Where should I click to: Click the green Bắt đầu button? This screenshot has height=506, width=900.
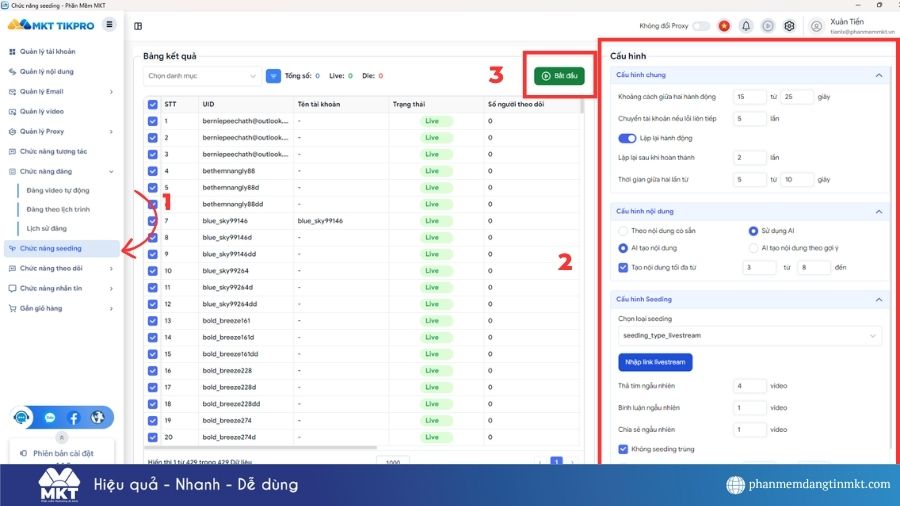point(558,76)
